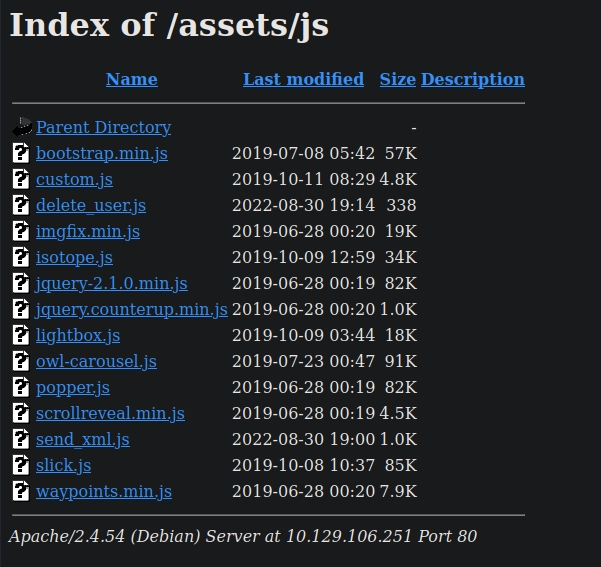Viewport: 601px width, 567px height.
Task: Open the popper.js file link
Action: 73,387
